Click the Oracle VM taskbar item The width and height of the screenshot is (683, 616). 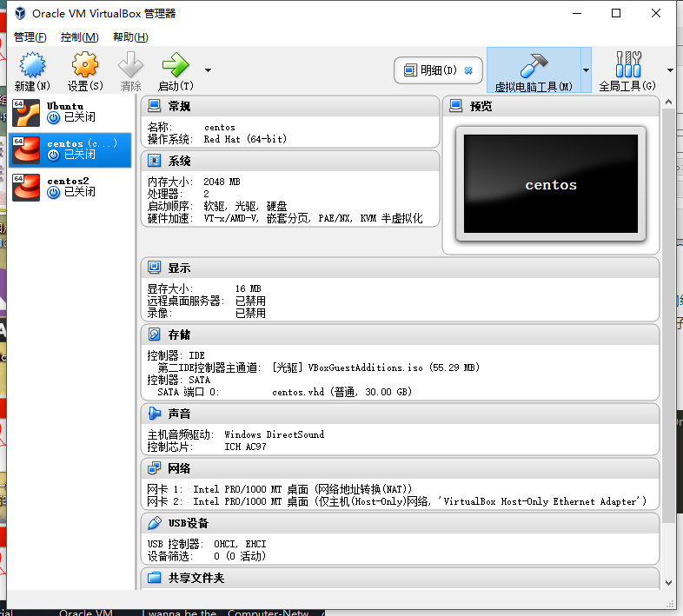click(x=86, y=613)
